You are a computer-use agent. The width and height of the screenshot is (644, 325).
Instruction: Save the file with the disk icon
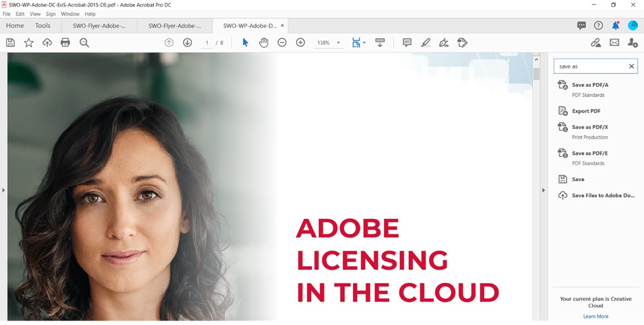[10, 42]
